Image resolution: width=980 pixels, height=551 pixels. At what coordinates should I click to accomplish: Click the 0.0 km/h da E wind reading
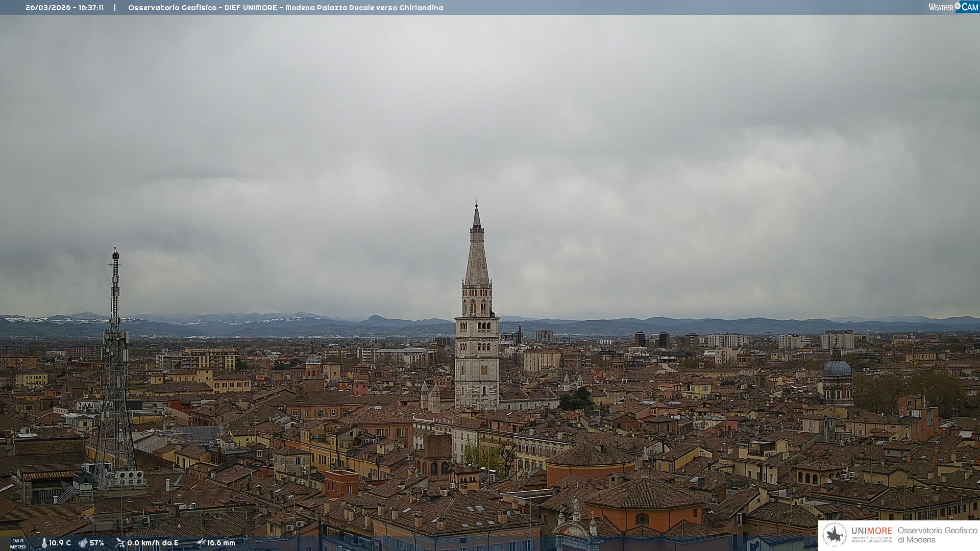pyautogui.click(x=153, y=543)
